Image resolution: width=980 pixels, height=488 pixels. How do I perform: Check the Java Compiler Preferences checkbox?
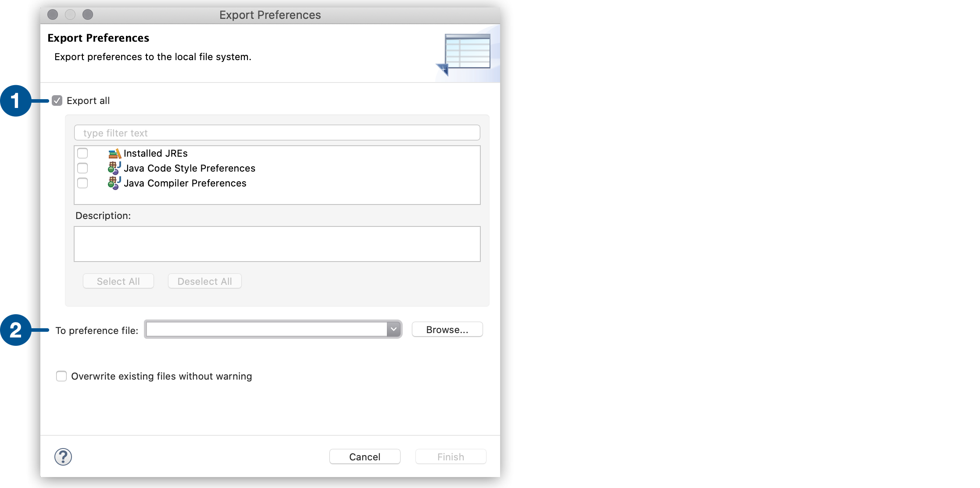[x=82, y=183]
